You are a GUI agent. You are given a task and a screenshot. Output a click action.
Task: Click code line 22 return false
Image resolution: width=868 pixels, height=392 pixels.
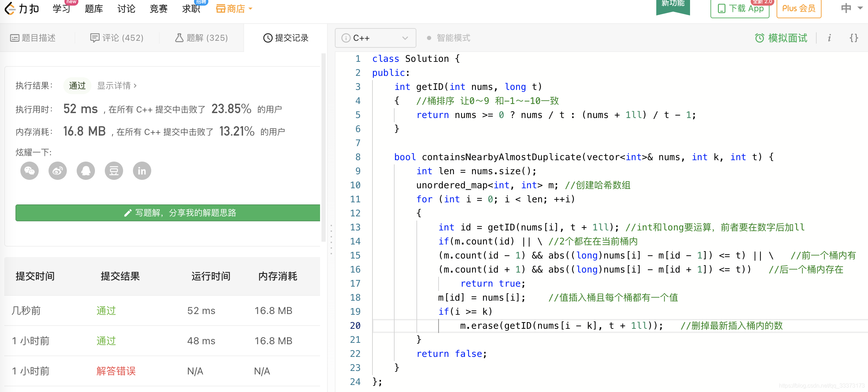(x=452, y=354)
